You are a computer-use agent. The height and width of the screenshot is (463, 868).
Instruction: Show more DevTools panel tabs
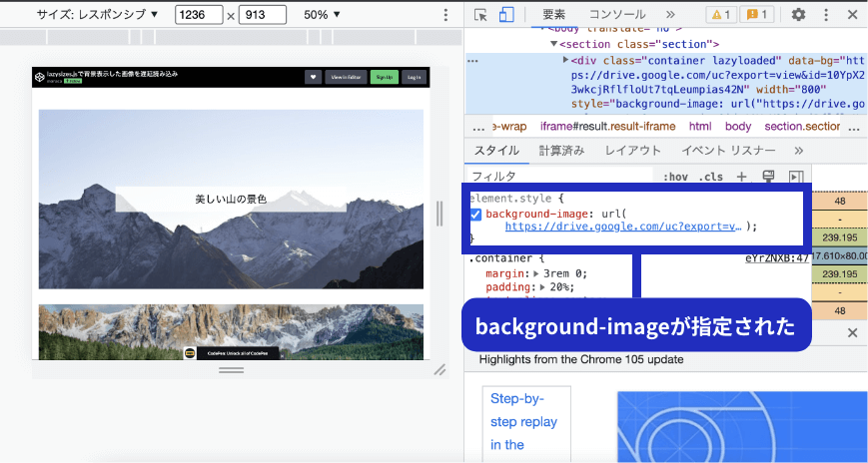670,15
